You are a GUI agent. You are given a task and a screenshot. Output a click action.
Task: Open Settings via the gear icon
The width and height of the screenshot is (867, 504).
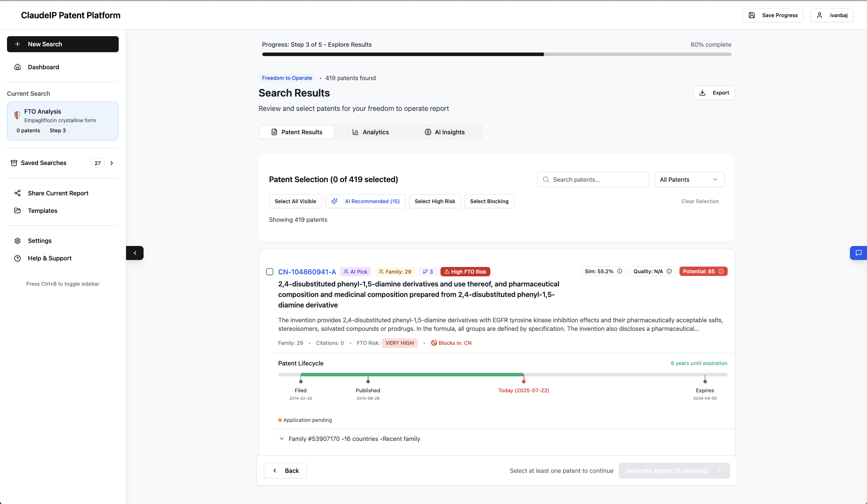[x=18, y=241]
